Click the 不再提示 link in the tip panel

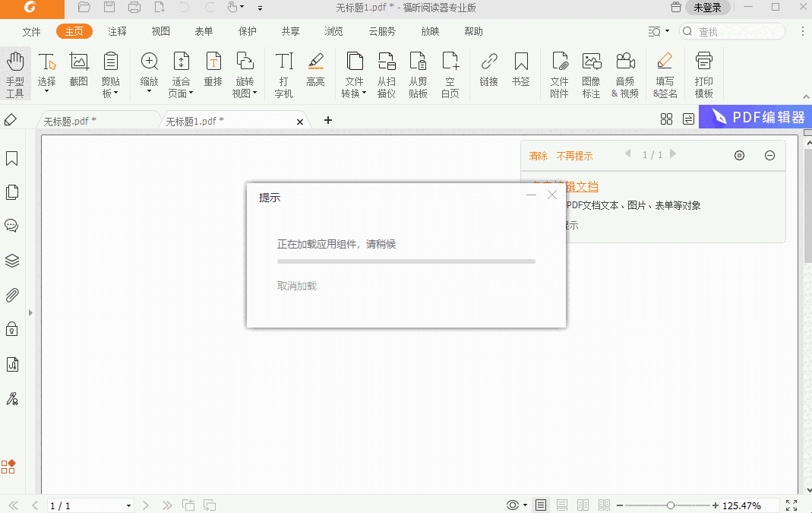pyautogui.click(x=574, y=156)
